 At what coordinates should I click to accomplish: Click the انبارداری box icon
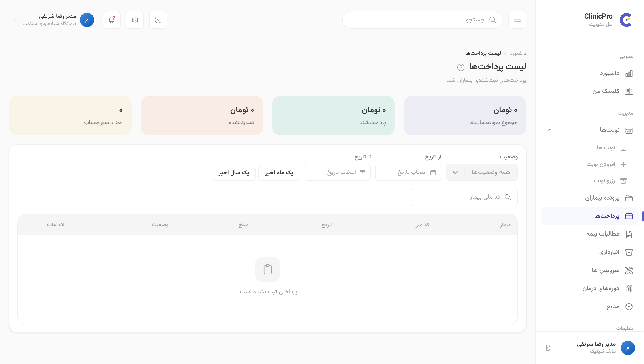pyautogui.click(x=629, y=252)
